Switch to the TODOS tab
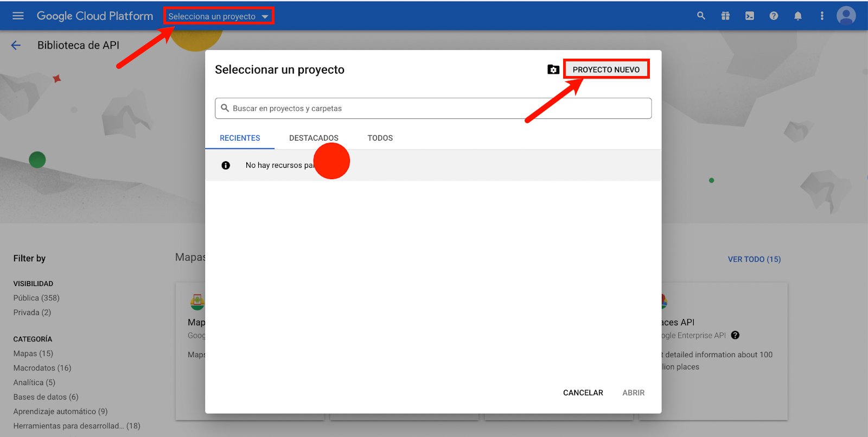The width and height of the screenshot is (868, 437). (x=380, y=138)
